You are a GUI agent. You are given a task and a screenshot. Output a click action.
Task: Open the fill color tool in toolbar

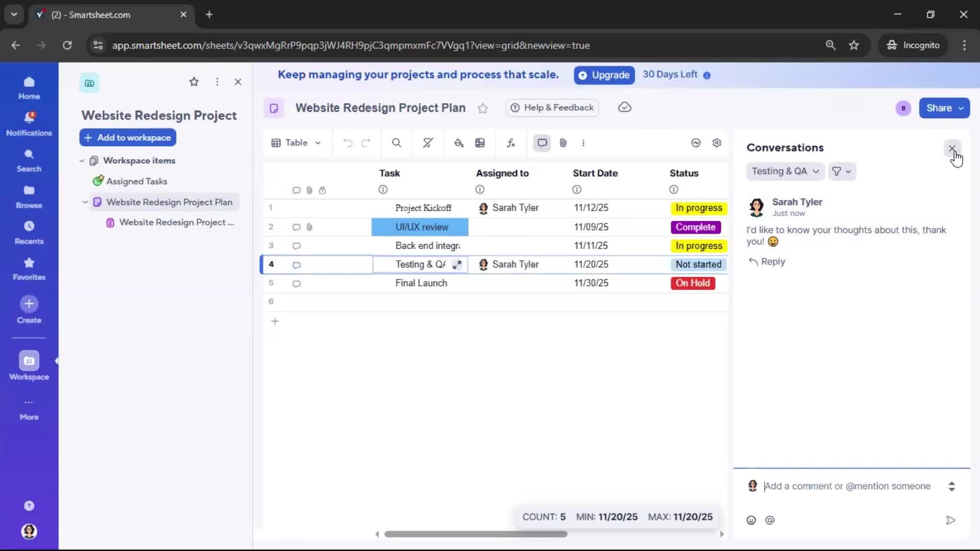point(458,143)
